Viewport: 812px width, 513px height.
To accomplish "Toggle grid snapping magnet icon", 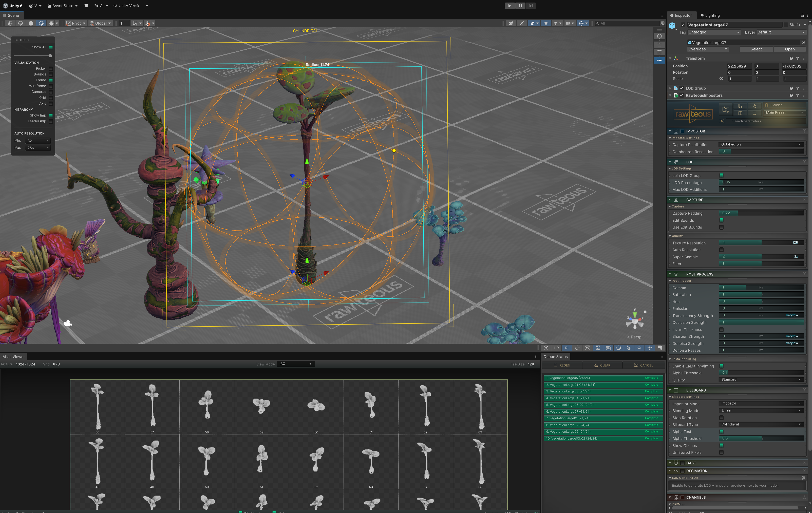I will (x=147, y=23).
